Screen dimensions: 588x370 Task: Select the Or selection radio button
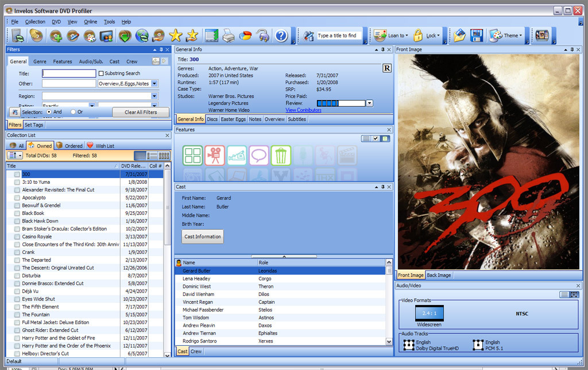click(x=73, y=112)
